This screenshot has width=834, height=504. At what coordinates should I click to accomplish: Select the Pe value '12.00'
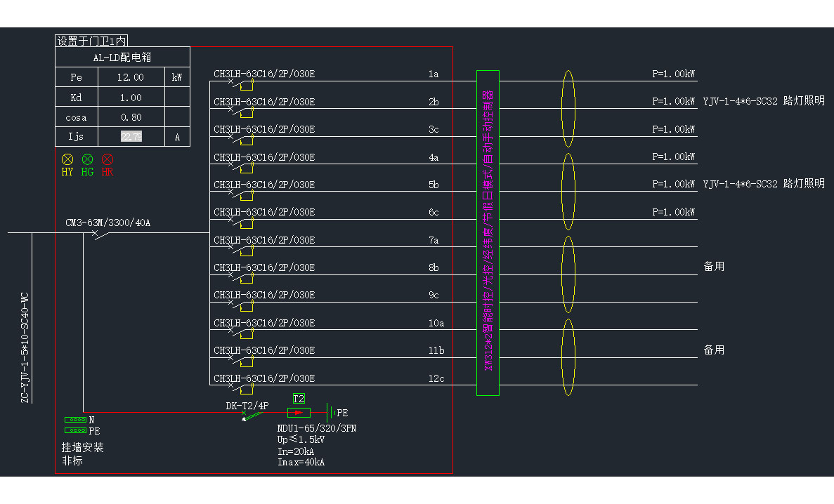pyautogui.click(x=130, y=78)
